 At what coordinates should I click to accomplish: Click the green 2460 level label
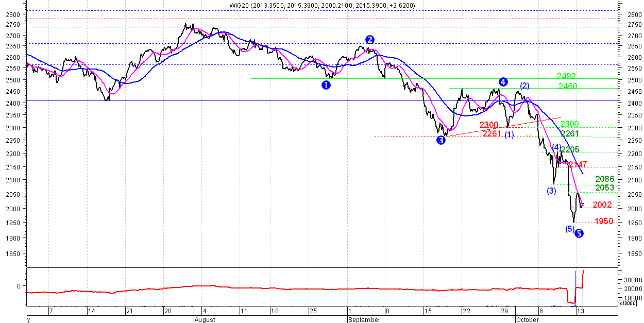click(x=568, y=86)
